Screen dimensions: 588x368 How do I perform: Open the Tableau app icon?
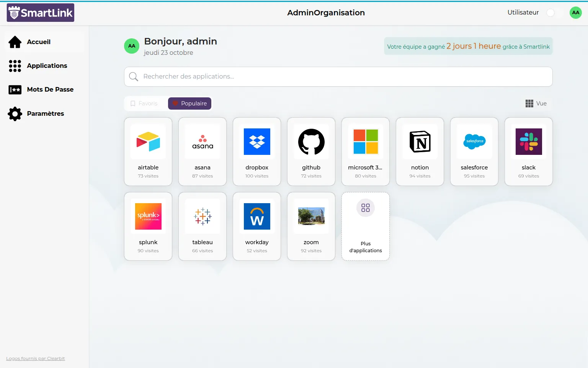[x=203, y=217]
